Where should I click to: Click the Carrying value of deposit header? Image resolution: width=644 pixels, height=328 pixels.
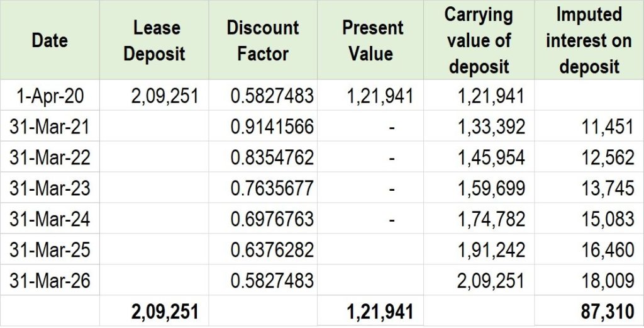click(479, 40)
